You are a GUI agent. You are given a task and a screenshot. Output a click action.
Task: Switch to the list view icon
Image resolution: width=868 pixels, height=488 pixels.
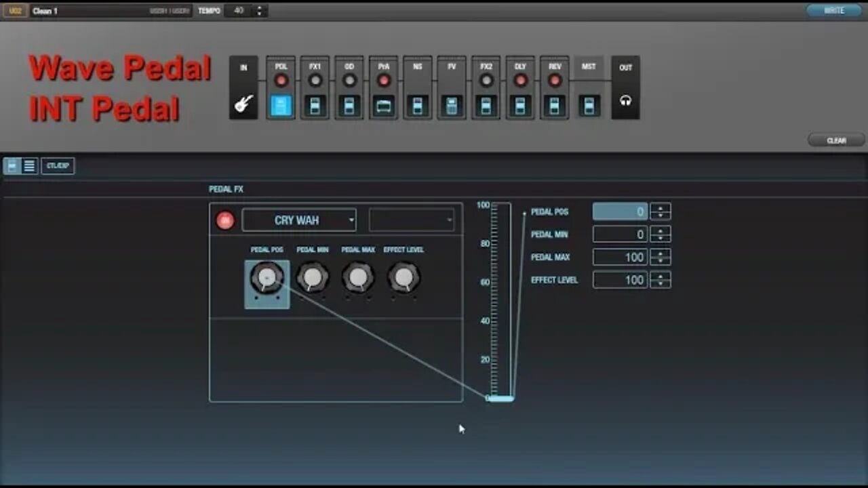29,165
